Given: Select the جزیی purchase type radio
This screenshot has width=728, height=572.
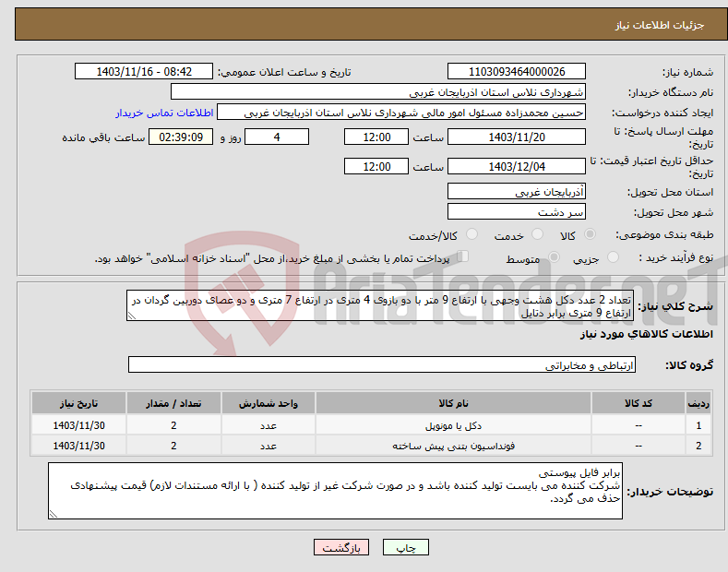Looking at the screenshot, I should 613,257.
